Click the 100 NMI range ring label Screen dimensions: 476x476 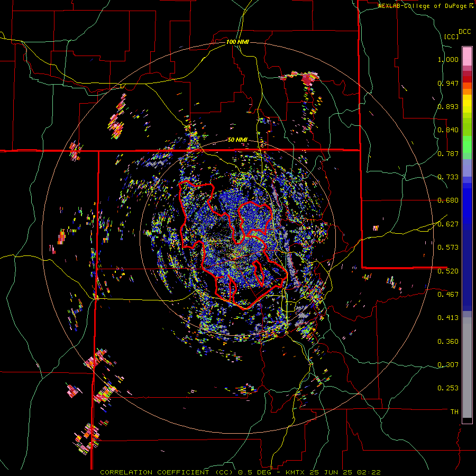(237, 42)
